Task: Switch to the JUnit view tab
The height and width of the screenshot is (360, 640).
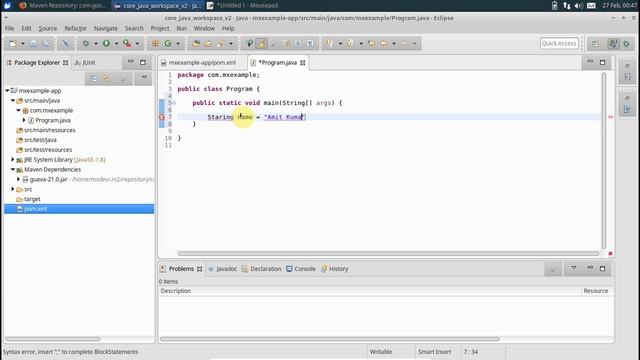Action: pos(85,62)
